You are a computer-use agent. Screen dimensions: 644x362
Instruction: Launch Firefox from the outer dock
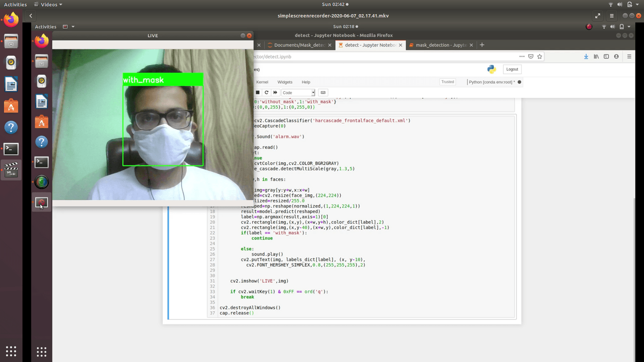[11, 20]
